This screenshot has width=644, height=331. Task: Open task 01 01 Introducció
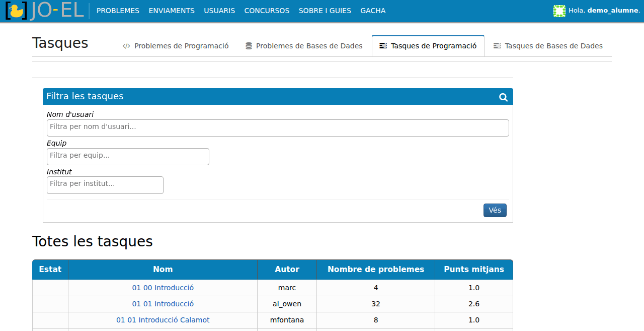(x=163, y=304)
